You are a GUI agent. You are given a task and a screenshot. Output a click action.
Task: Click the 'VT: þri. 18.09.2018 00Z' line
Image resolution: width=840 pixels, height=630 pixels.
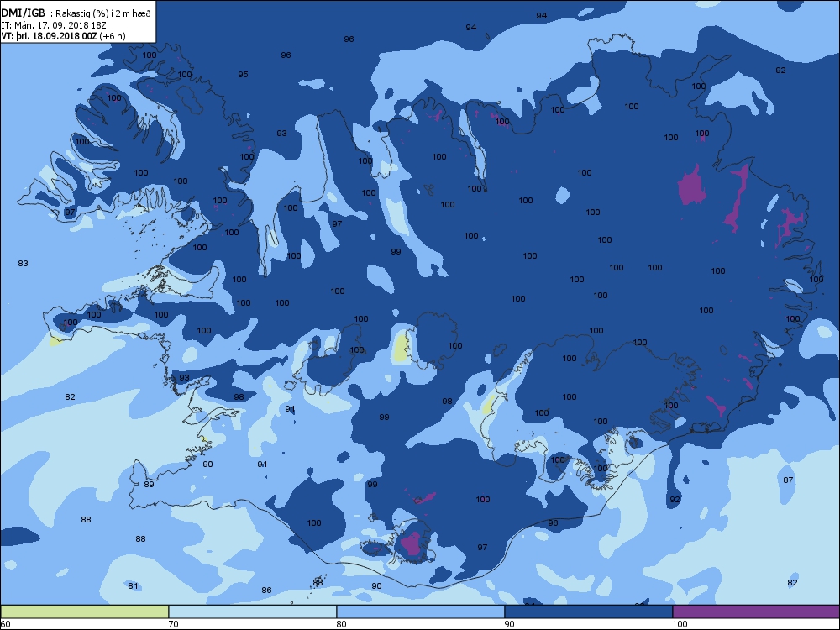click(49, 36)
